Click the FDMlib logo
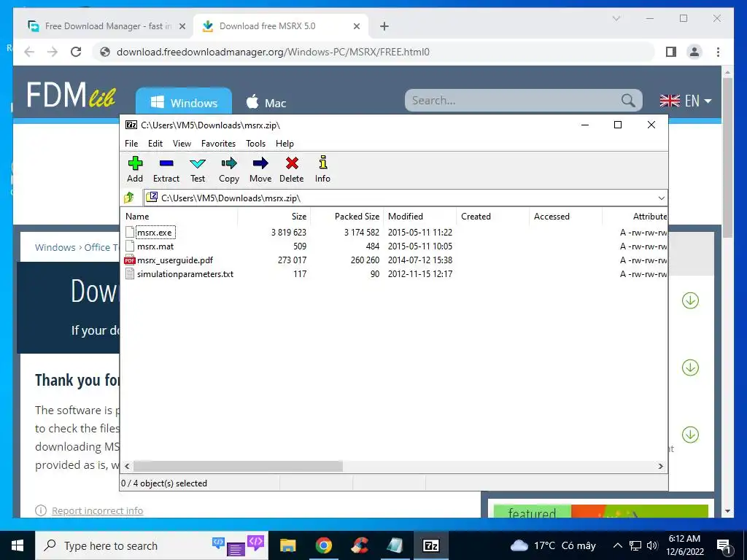Screen dimensions: 747x560 [71, 94]
